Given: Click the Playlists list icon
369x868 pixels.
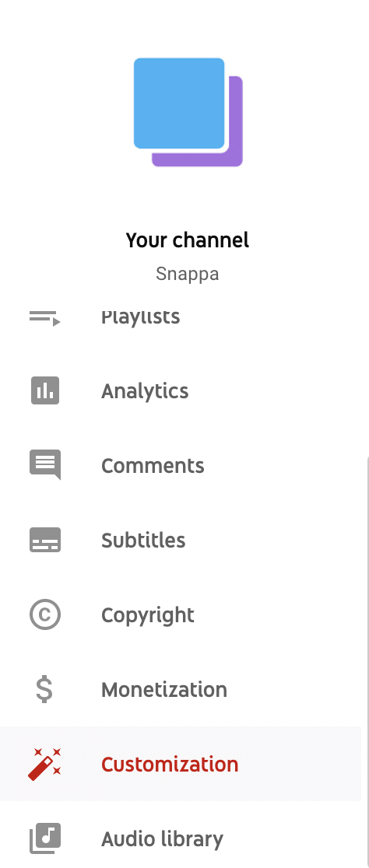Looking at the screenshot, I should 45,318.
